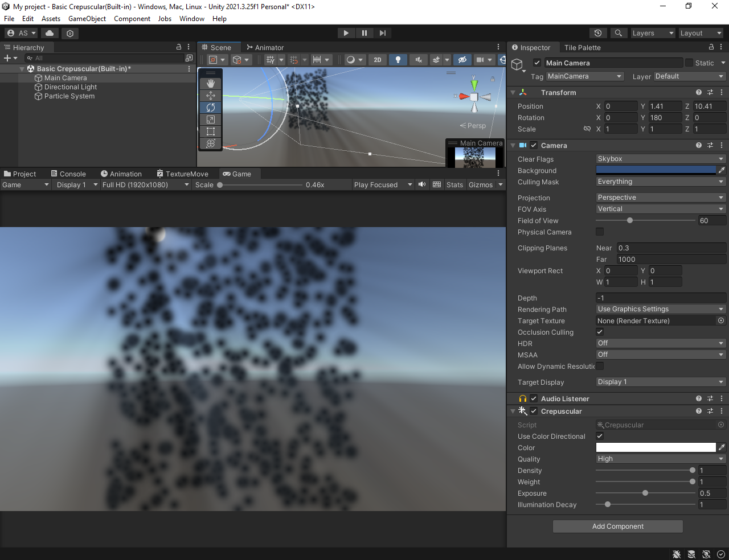Open the editor search window
Image resolution: width=729 pixels, height=560 pixels.
point(619,33)
